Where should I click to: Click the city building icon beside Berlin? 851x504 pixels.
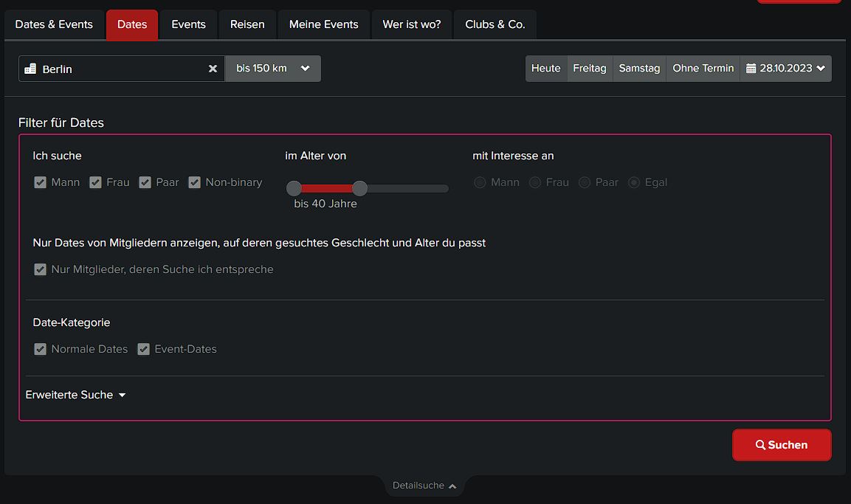click(30, 69)
